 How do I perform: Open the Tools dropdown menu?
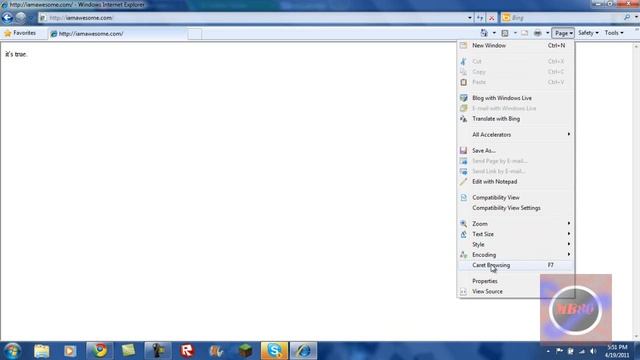tap(614, 33)
